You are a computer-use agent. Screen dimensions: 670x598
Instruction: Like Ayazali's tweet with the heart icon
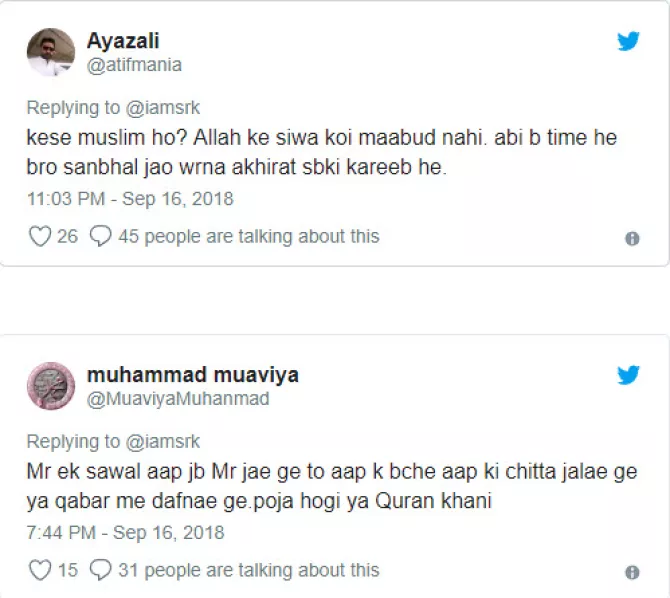click(40, 237)
